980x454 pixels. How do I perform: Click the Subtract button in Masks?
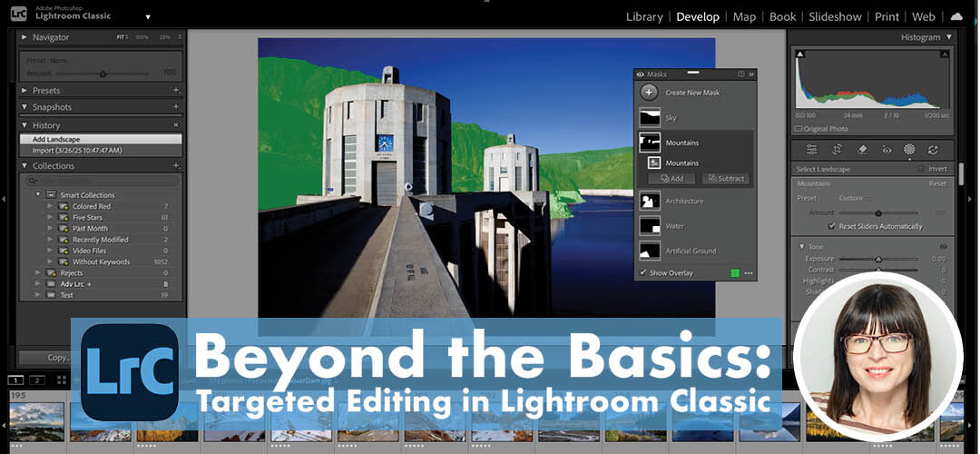[x=725, y=178]
